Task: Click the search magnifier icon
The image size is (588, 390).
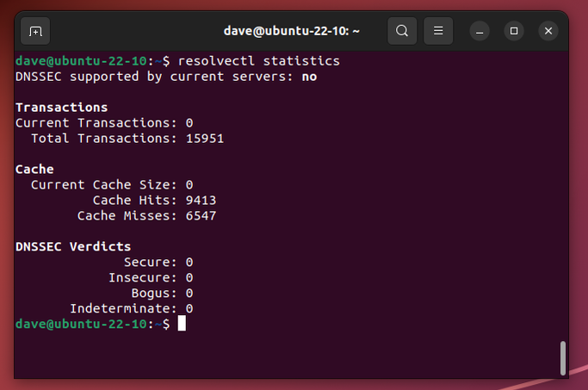Action: [402, 31]
